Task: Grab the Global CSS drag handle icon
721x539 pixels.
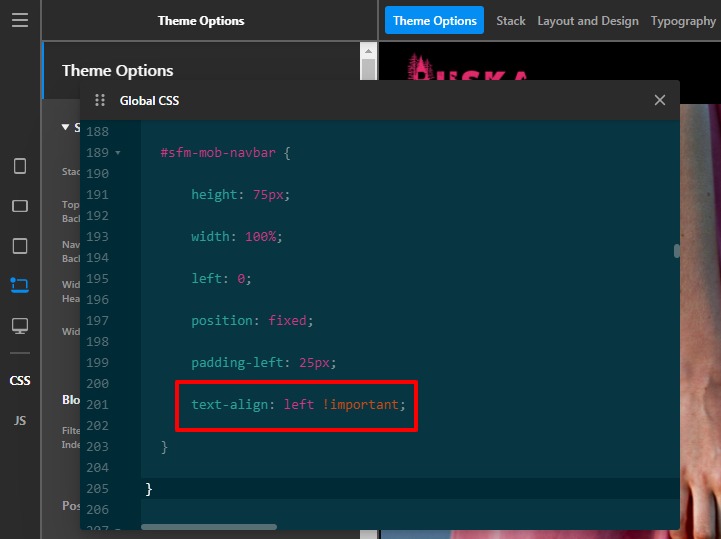Action: point(100,100)
